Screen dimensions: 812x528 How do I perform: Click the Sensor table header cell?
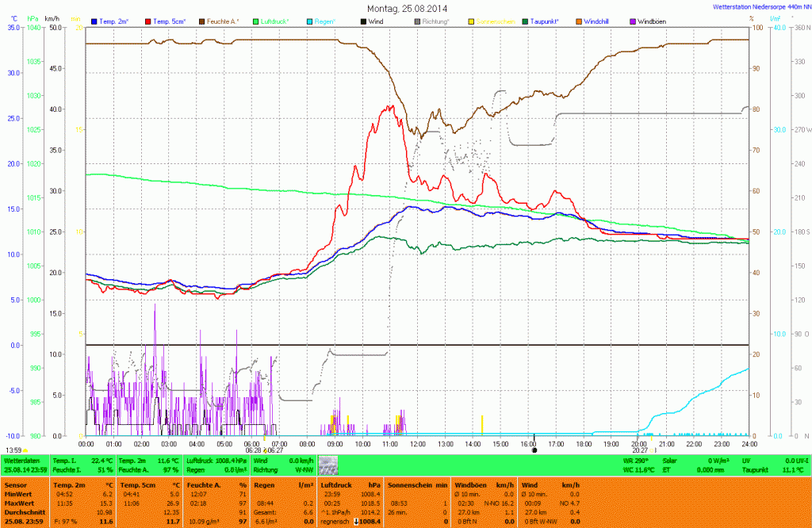pyautogui.click(x=16, y=484)
